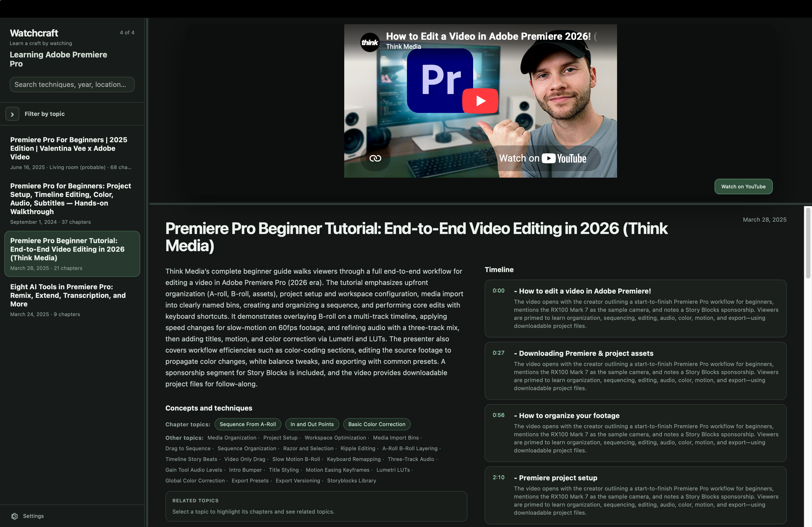Click the Three-Track Audio topic
Screen dimensions: 812x527
(411, 459)
